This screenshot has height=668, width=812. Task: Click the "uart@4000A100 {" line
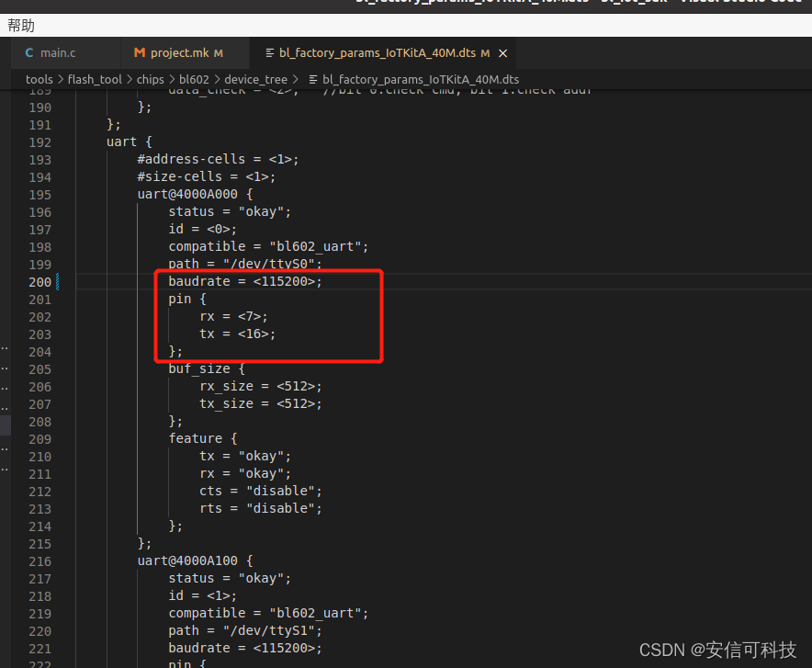196,560
